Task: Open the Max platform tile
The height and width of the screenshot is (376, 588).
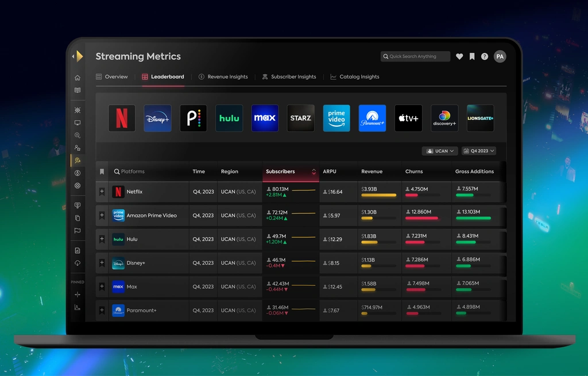Action: point(265,118)
